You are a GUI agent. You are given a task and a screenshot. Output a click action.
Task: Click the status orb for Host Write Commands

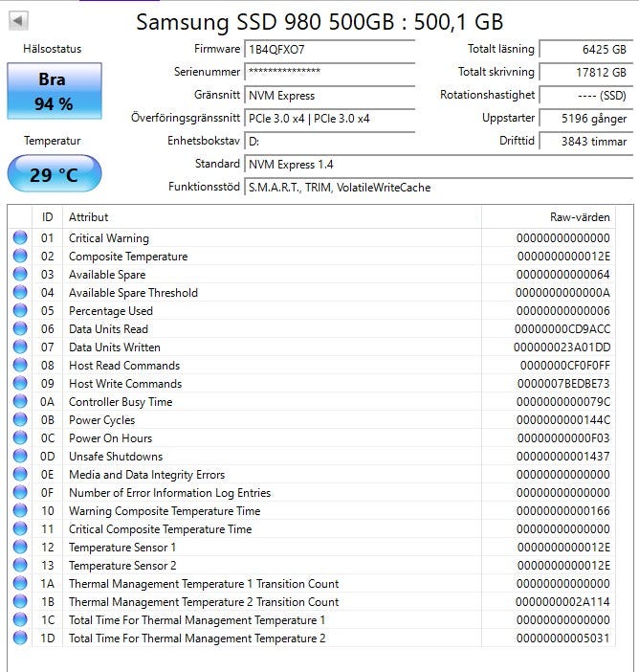point(20,383)
